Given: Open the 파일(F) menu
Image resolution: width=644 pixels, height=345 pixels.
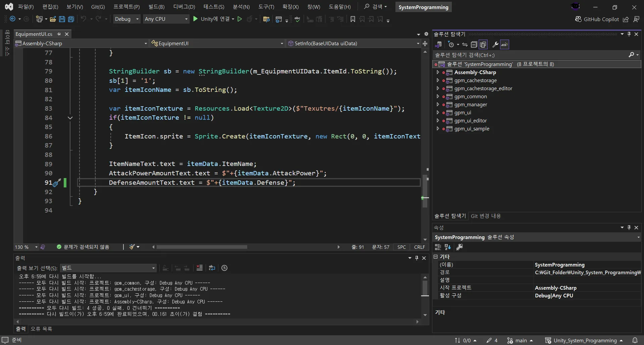Looking at the screenshot, I should coord(26,7).
